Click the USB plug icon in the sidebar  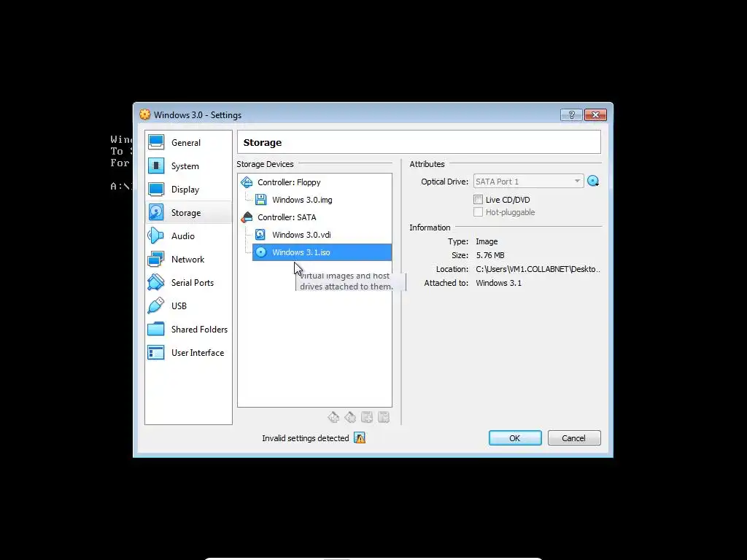click(156, 306)
